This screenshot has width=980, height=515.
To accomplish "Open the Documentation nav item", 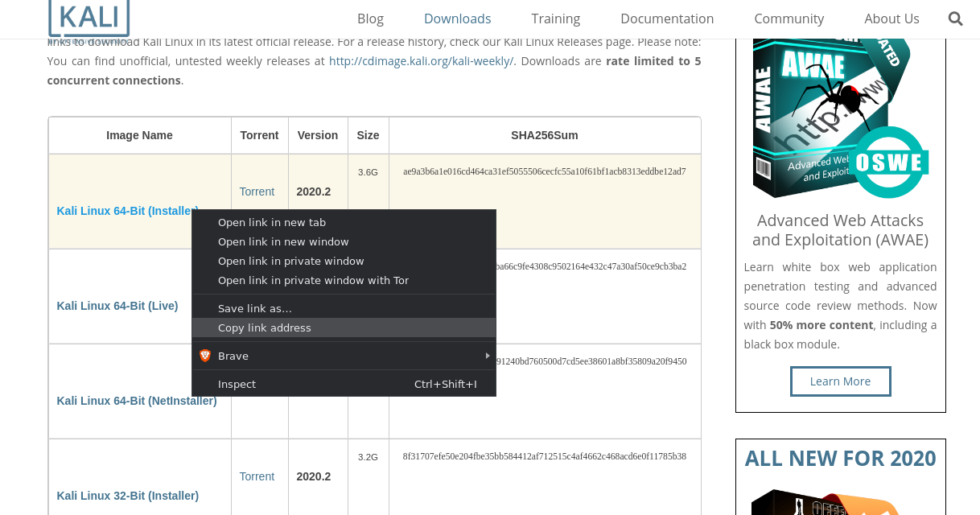I will [667, 19].
